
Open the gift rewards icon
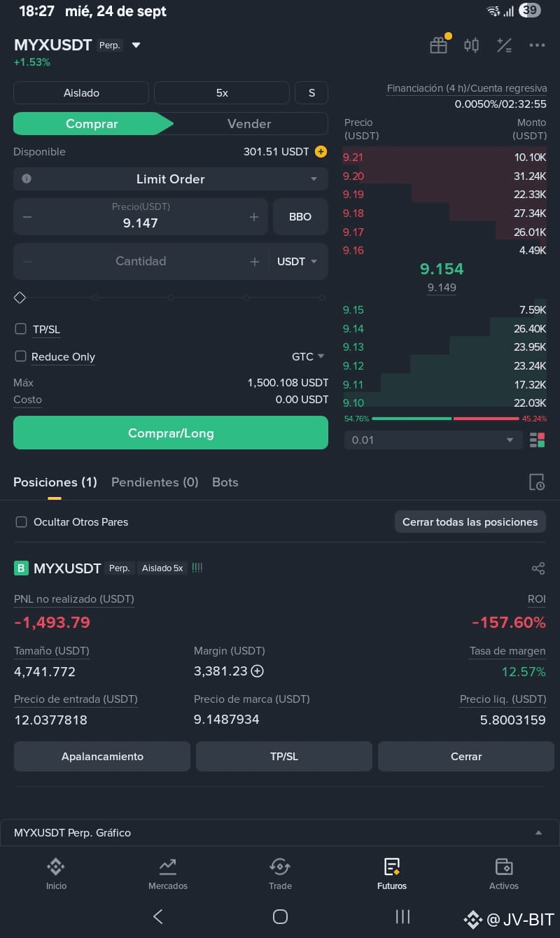[439, 45]
